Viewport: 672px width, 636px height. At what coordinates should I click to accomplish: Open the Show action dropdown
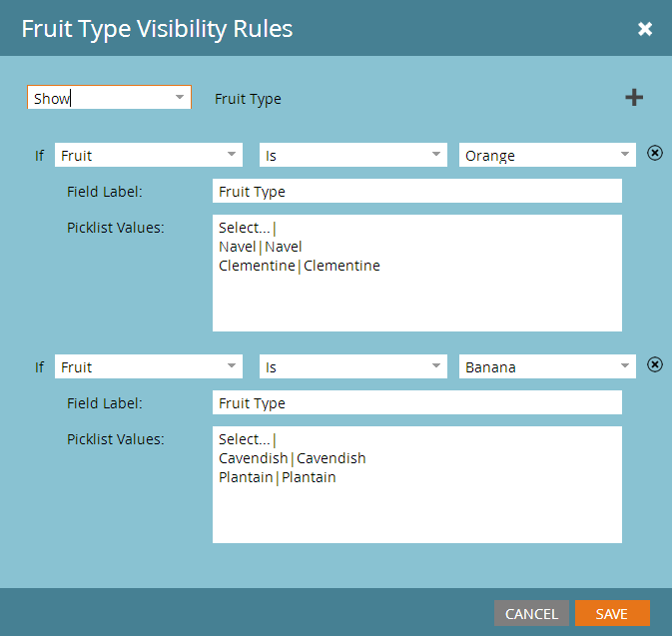pos(109,98)
